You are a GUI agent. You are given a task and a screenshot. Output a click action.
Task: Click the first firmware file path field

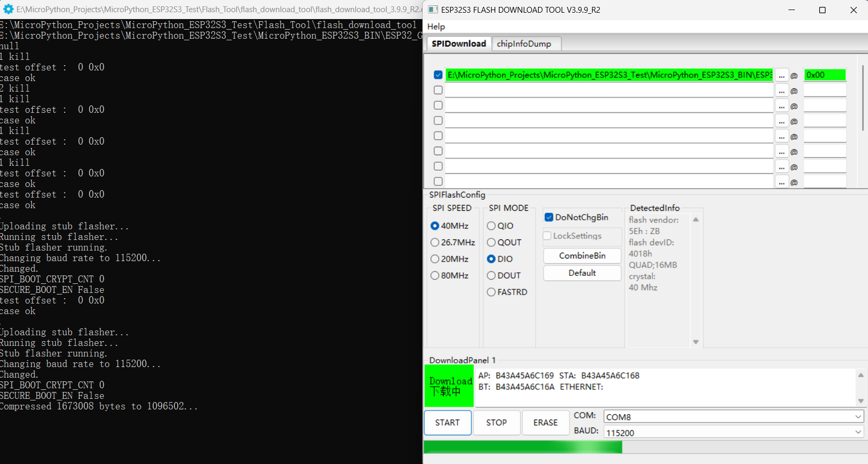(x=609, y=75)
